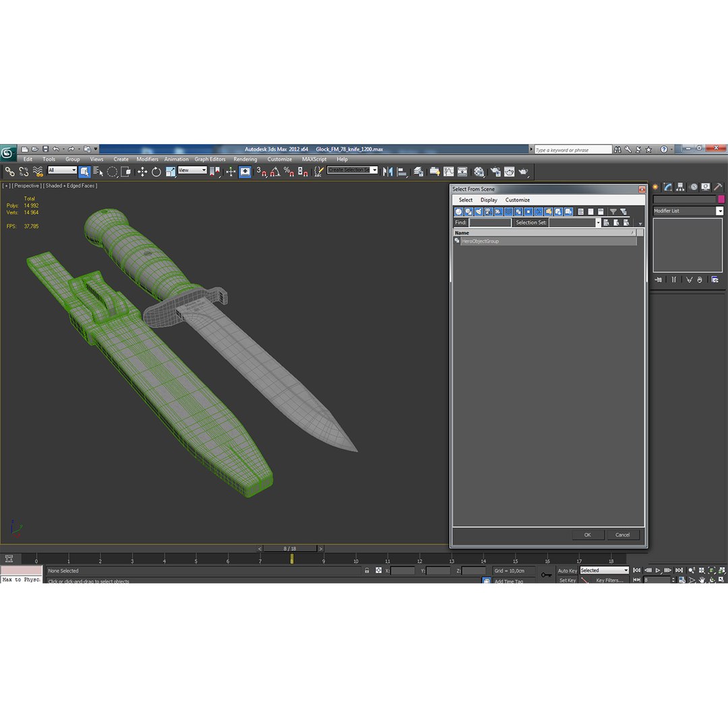Click the Auto Key button
Viewport: 728px width, 728px height.
(x=567, y=571)
